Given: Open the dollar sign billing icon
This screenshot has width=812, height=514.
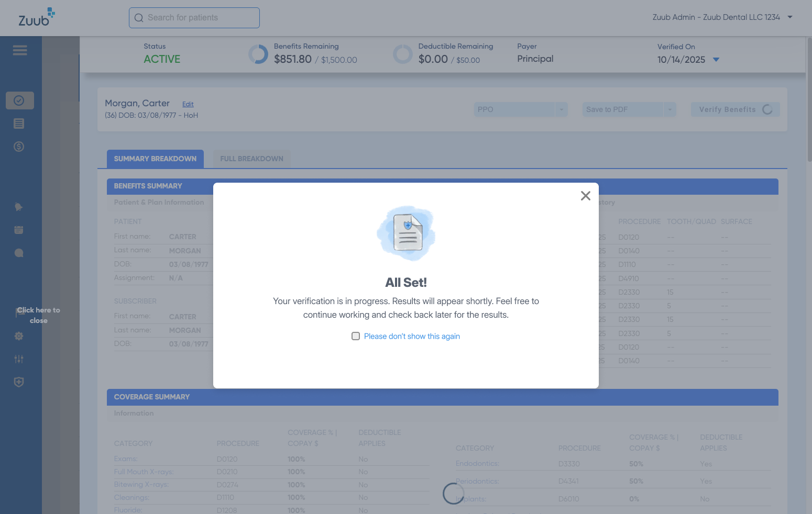Looking at the screenshot, I should coord(19,147).
